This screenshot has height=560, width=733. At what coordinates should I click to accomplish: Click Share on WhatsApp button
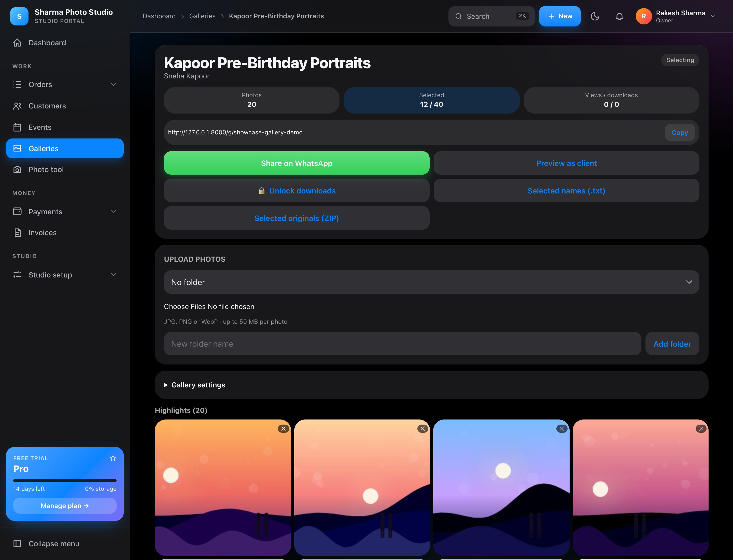coord(297,163)
